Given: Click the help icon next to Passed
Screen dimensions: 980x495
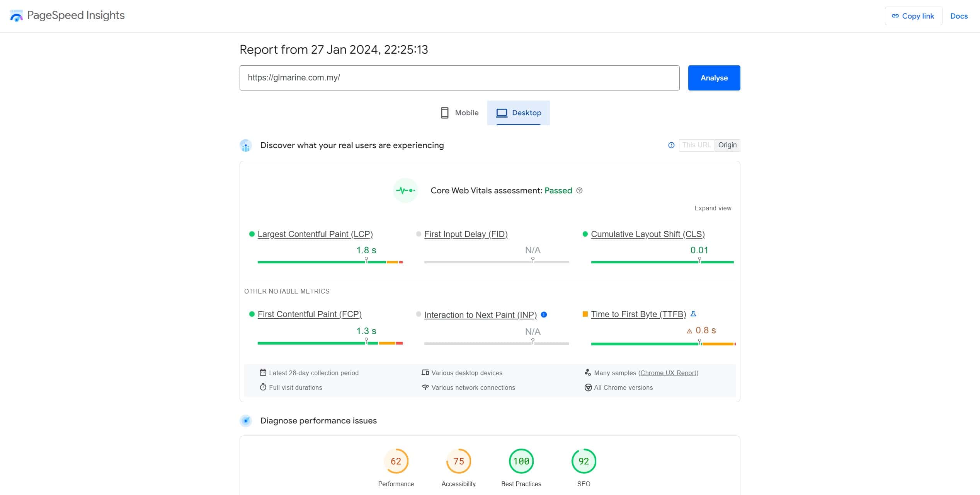Looking at the screenshot, I should pyautogui.click(x=579, y=190).
